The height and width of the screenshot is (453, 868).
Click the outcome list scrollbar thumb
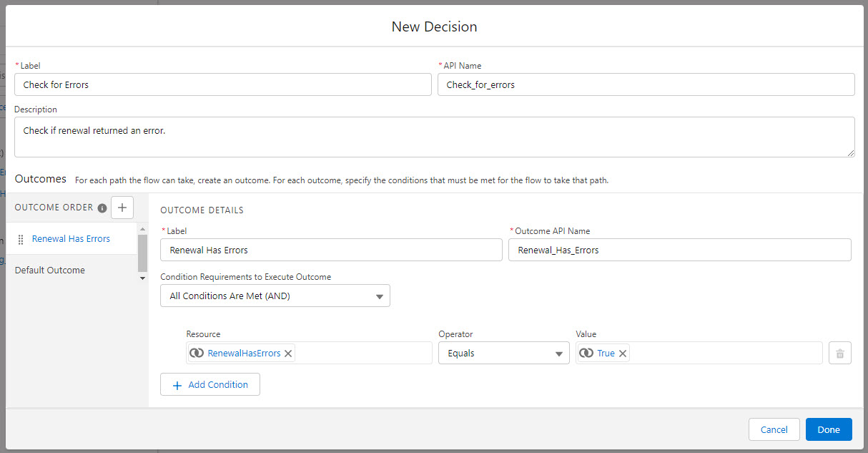pos(142,250)
